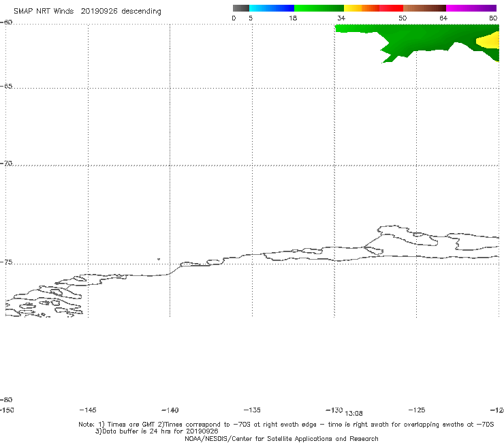Click the color bar label '5'
Screen dimensions: 504x443
coord(251,18)
